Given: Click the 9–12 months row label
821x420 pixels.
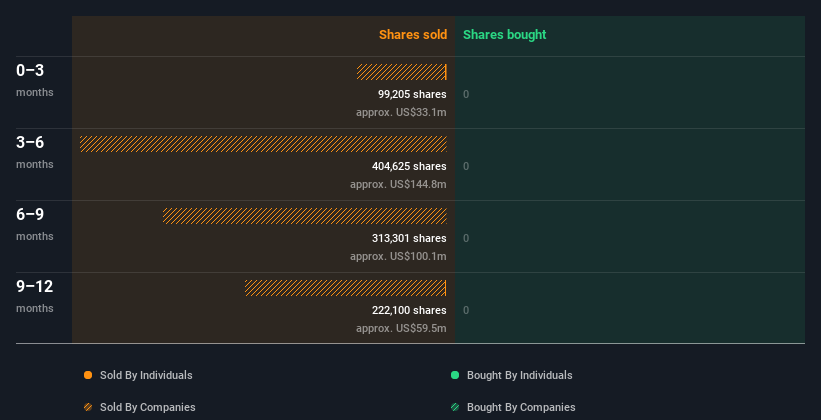Looking at the screenshot, I should pos(35,296).
